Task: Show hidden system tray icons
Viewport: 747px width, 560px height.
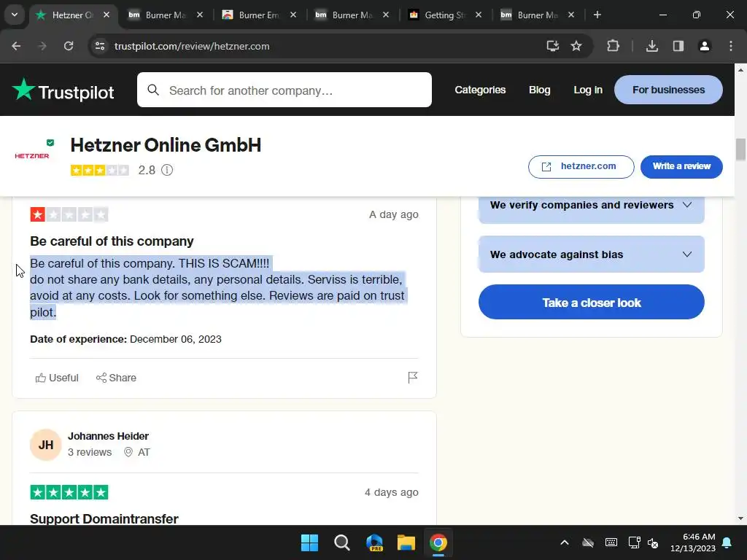Action: 565,542
